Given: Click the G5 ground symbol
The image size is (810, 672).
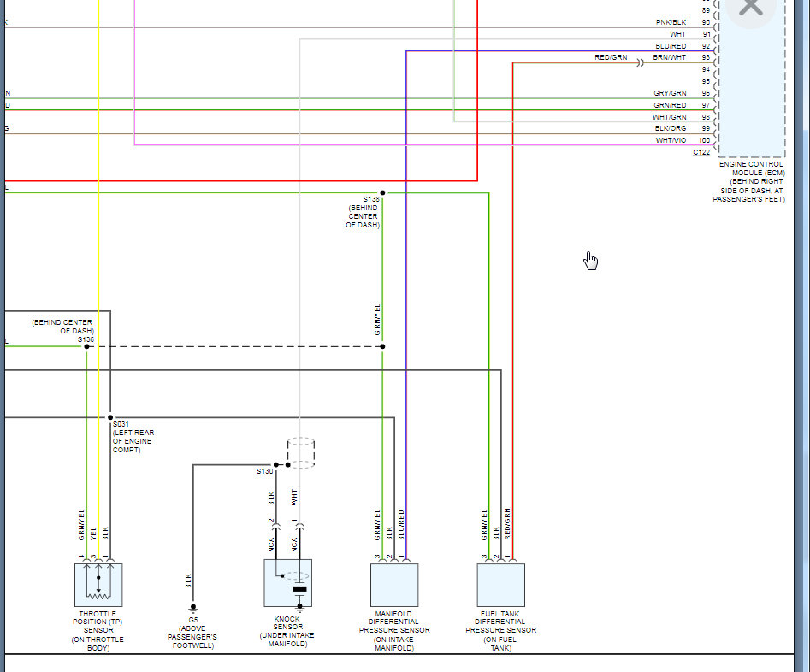Looking at the screenshot, I should (193, 609).
